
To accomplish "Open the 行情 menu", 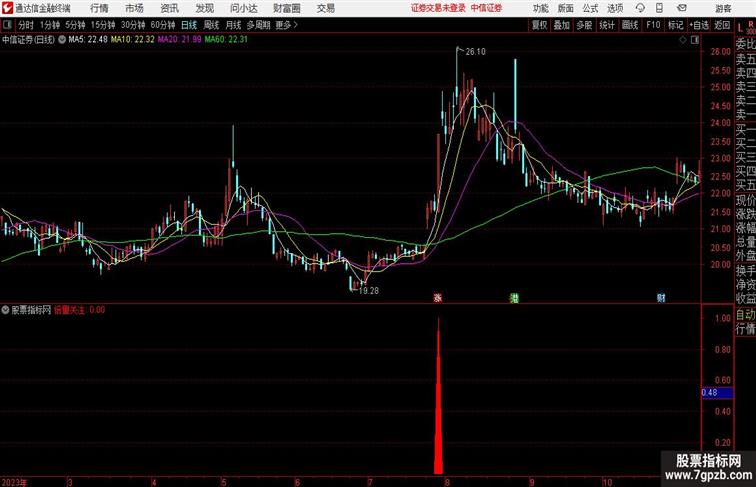I will (x=99, y=8).
